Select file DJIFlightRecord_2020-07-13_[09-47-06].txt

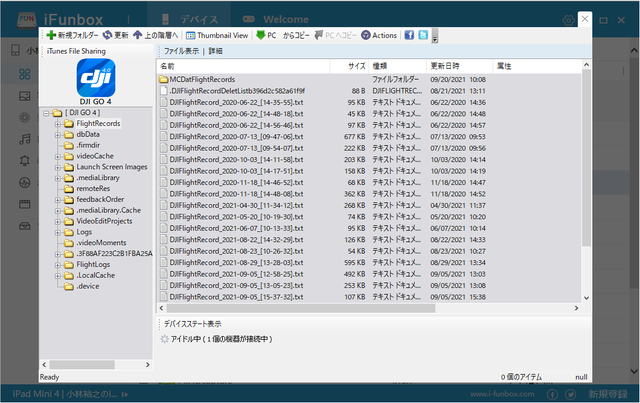[236, 137]
